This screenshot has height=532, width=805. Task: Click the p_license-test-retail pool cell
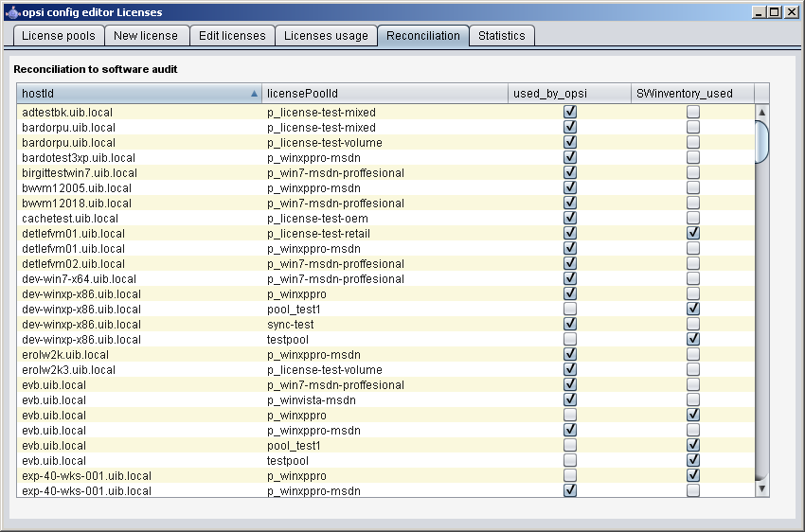click(x=385, y=234)
